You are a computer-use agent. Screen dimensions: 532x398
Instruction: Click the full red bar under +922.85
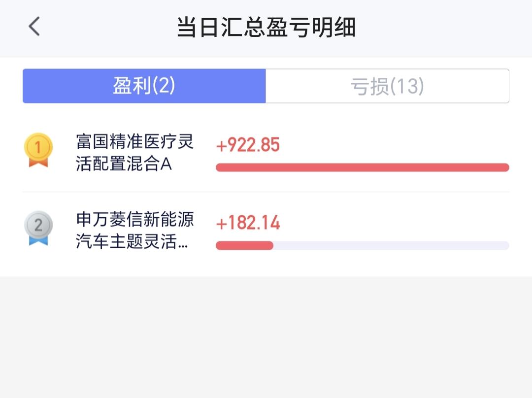(362, 167)
